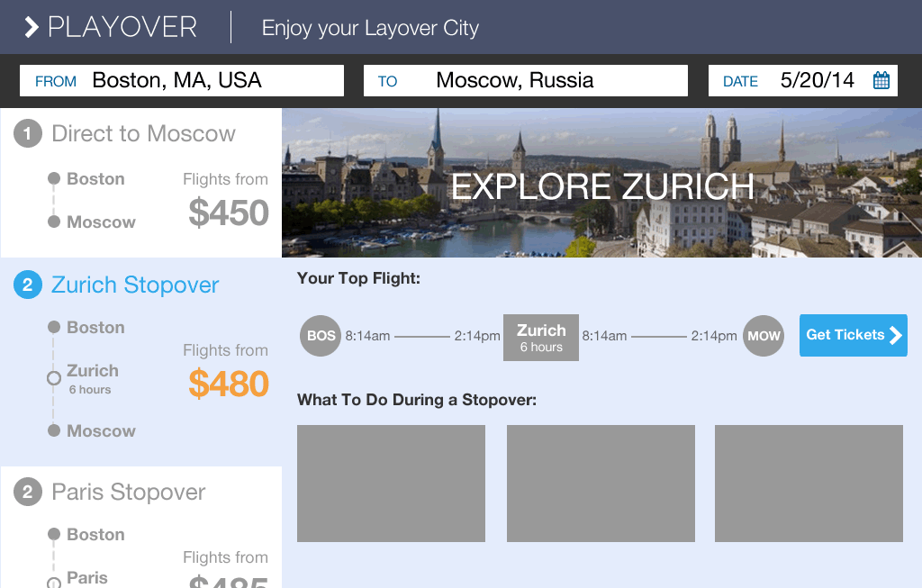Click the FROM field with Boston, MA, USA
The height and width of the screenshot is (588, 922).
(x=182, y=80)
